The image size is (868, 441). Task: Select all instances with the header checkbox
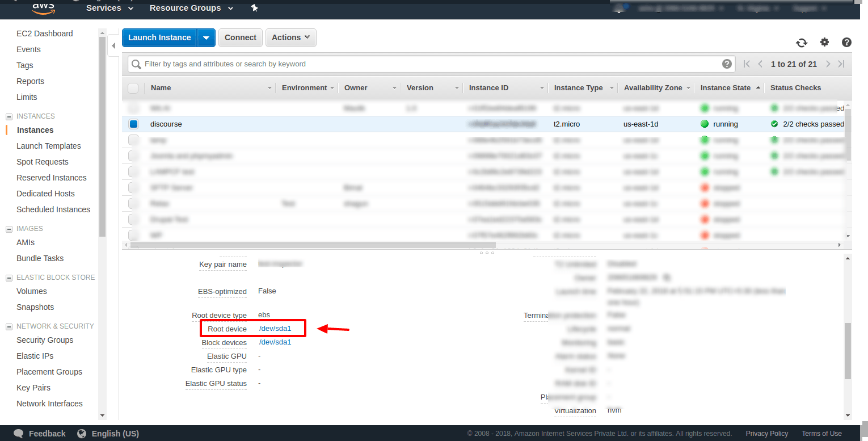coord(133,88)
